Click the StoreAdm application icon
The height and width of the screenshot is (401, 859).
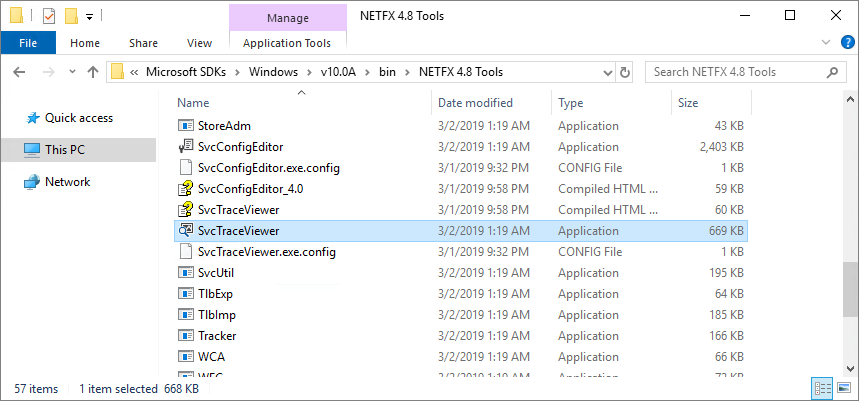coord(186,125)
